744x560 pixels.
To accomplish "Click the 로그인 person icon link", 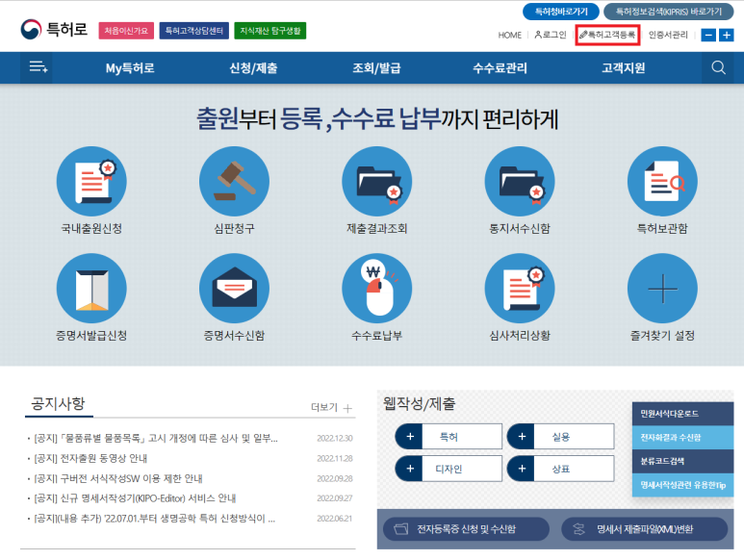I will 551,35.
